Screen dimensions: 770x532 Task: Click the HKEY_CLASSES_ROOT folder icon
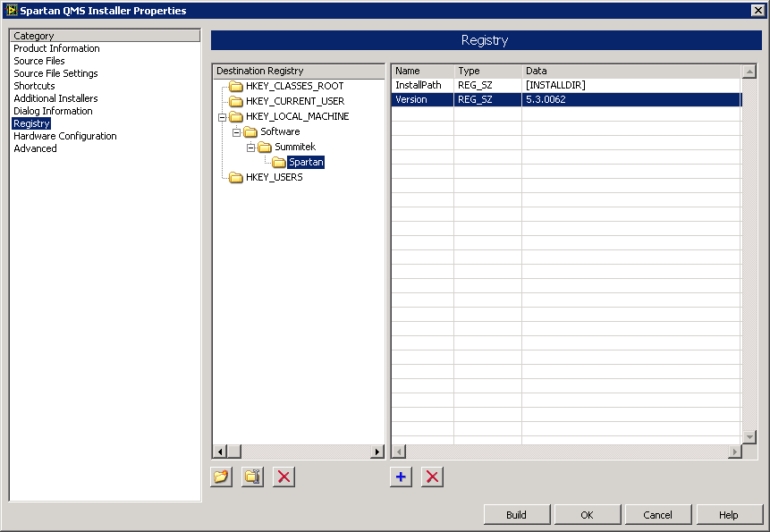236,87
